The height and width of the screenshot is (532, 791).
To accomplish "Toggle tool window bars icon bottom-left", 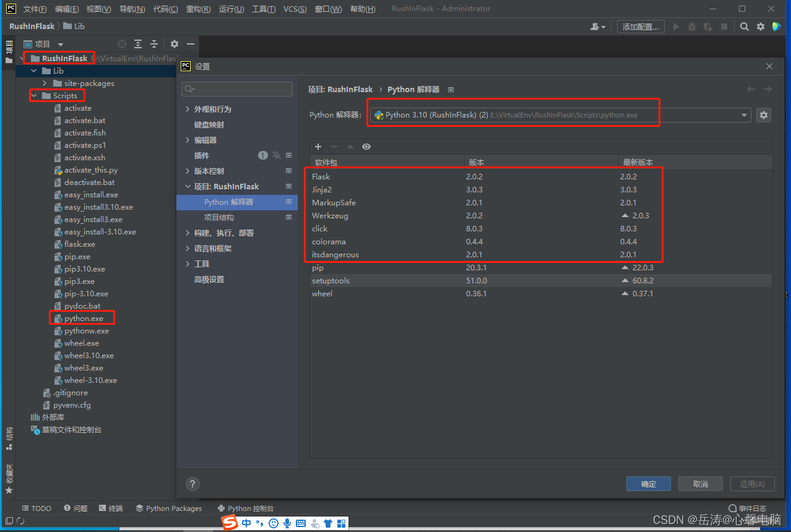I will click(x=9, y=521).
